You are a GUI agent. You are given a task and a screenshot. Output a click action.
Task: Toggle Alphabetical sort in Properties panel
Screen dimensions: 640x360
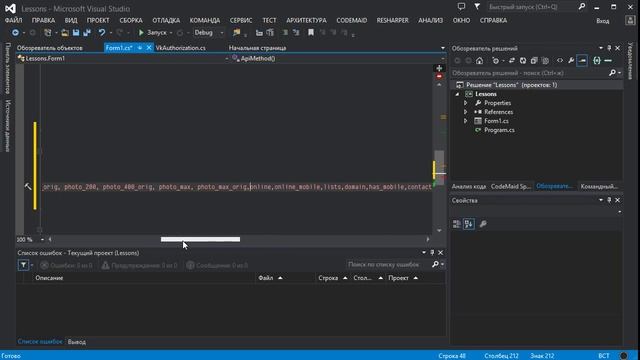pyautogui.click(x=469, y=224)
